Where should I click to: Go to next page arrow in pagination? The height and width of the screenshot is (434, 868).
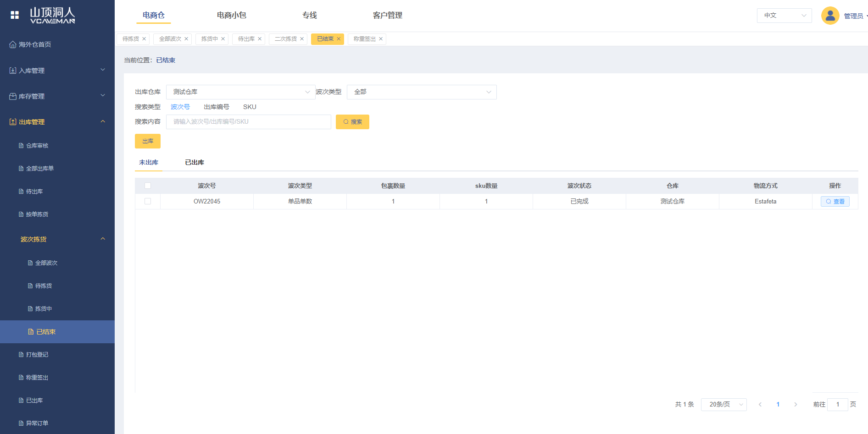click(x=796, y=405)
